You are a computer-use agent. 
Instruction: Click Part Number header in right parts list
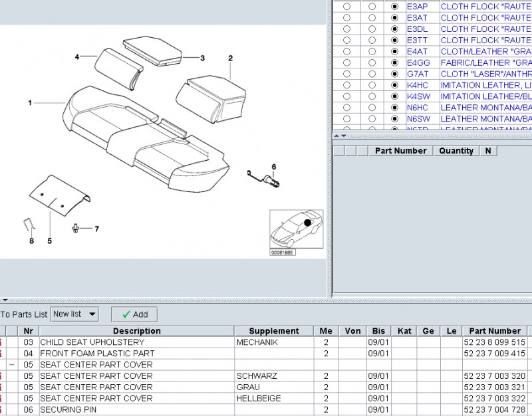(x=401, y=151)
